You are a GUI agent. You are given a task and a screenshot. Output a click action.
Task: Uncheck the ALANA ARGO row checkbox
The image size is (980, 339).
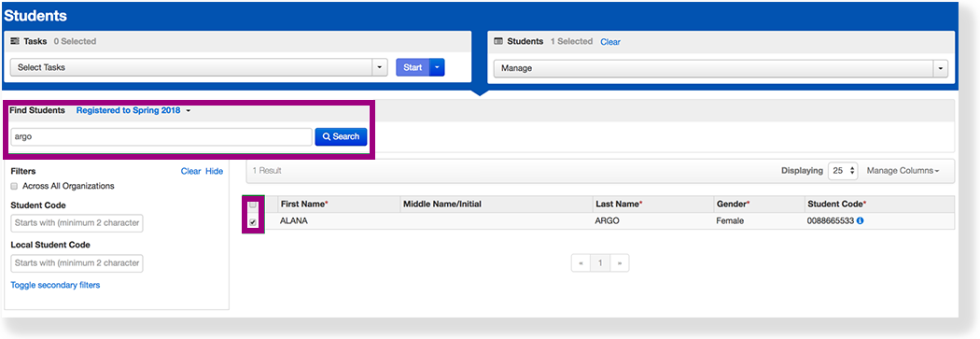click(253, 222)
